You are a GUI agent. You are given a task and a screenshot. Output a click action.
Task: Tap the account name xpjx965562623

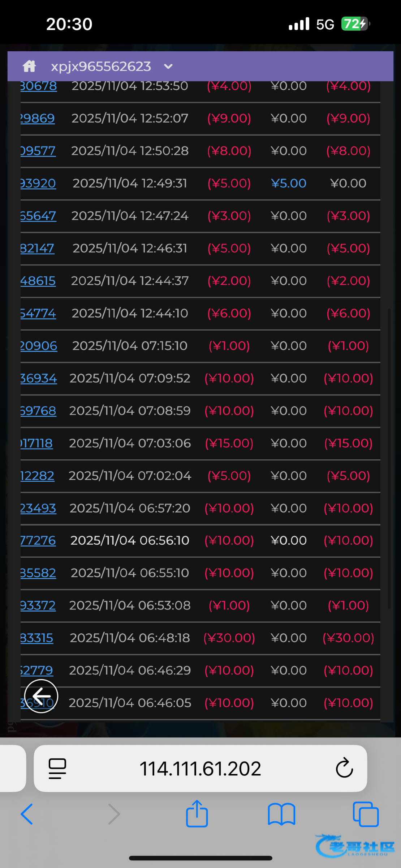[101, 67]
